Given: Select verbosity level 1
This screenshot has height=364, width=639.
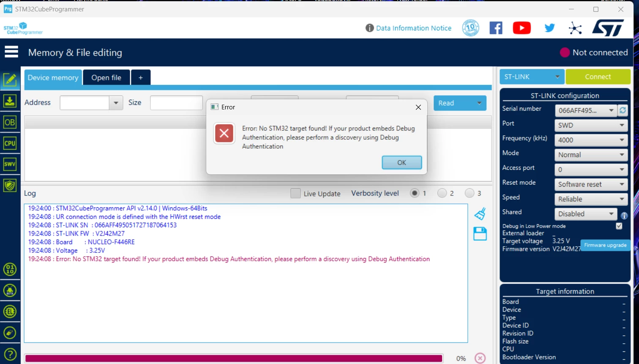Looking at the screenshot, I should pyautogui.click(x=415, y=193).
